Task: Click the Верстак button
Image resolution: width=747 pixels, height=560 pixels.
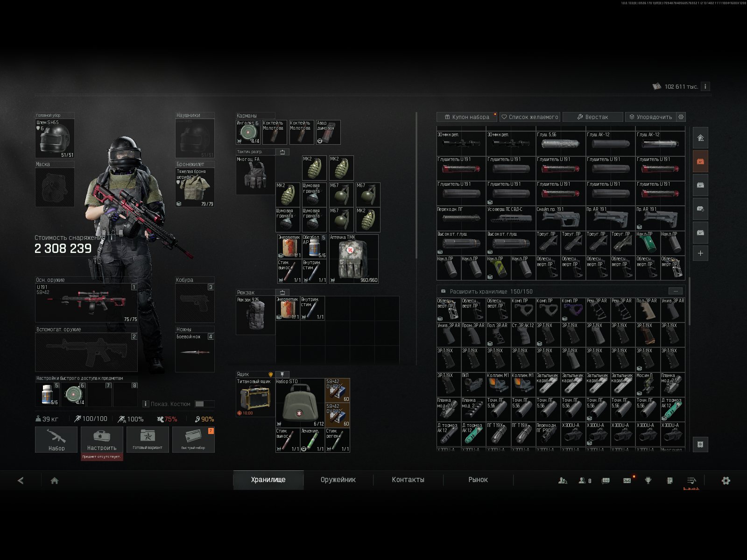Action: click(593, 117)
